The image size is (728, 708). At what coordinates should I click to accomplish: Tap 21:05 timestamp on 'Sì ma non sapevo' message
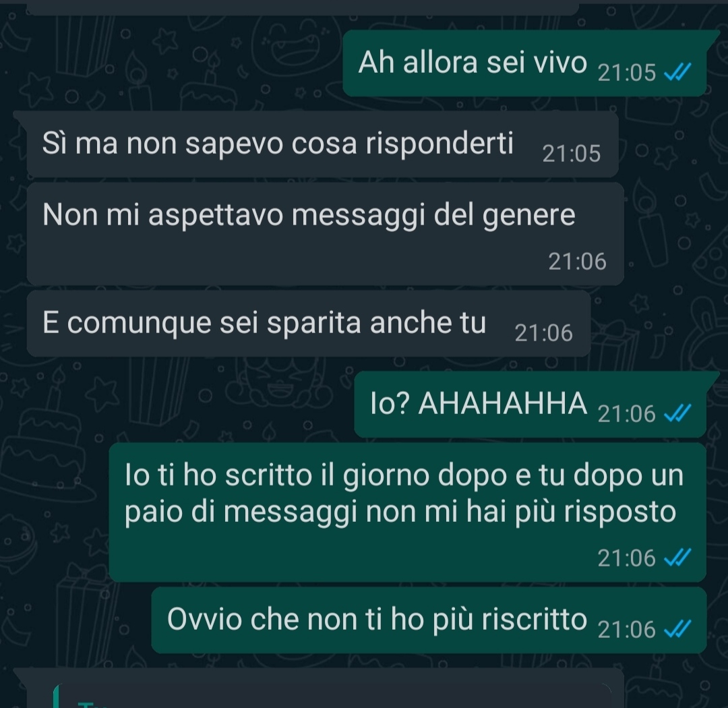572,154
